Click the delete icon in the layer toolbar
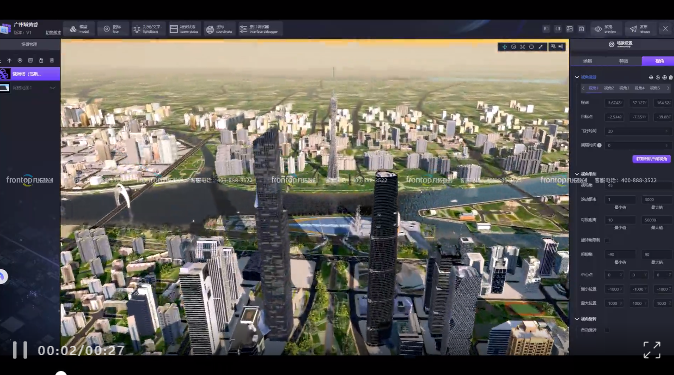The height and width of the screenshot is (375, 674). (x=41, y=61)
